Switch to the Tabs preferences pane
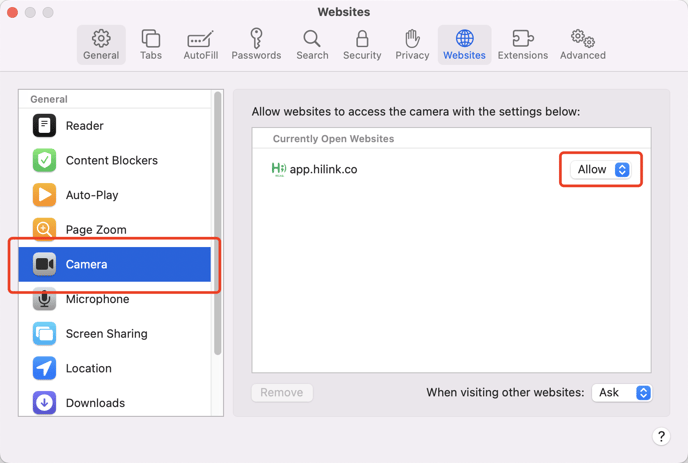 coord(151,45)
